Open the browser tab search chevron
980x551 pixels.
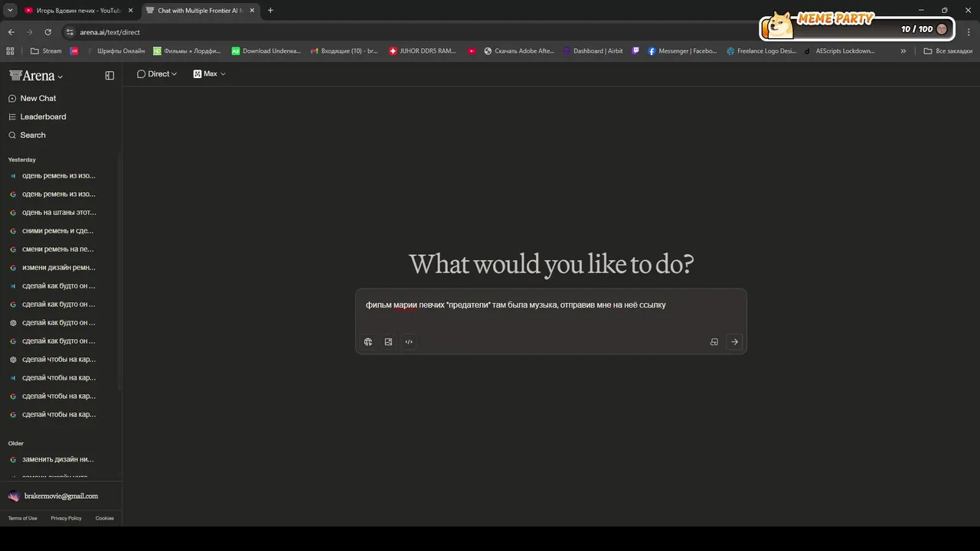[x=10, y=11]
